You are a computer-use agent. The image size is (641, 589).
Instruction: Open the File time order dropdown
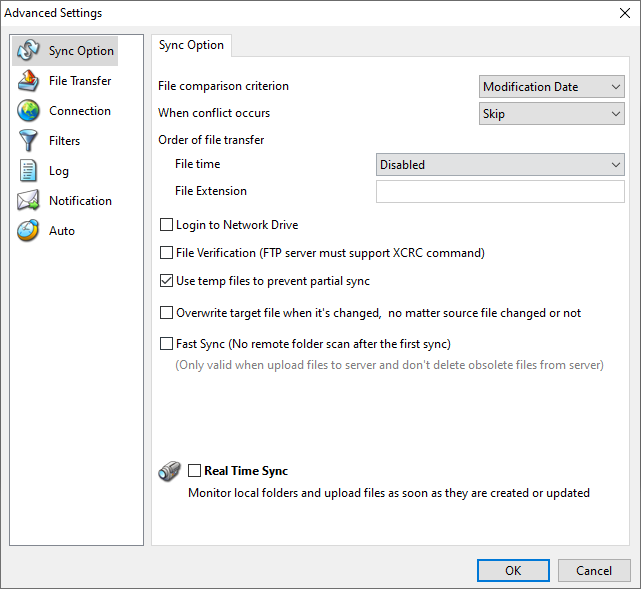pyautogui.click(x=500, y=165)
